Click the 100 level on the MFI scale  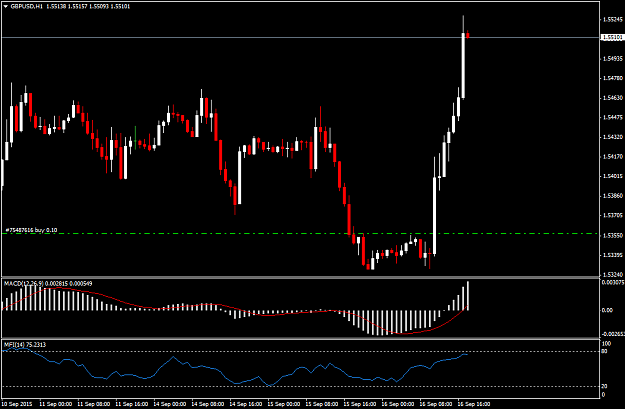click(x=606, y=344)
